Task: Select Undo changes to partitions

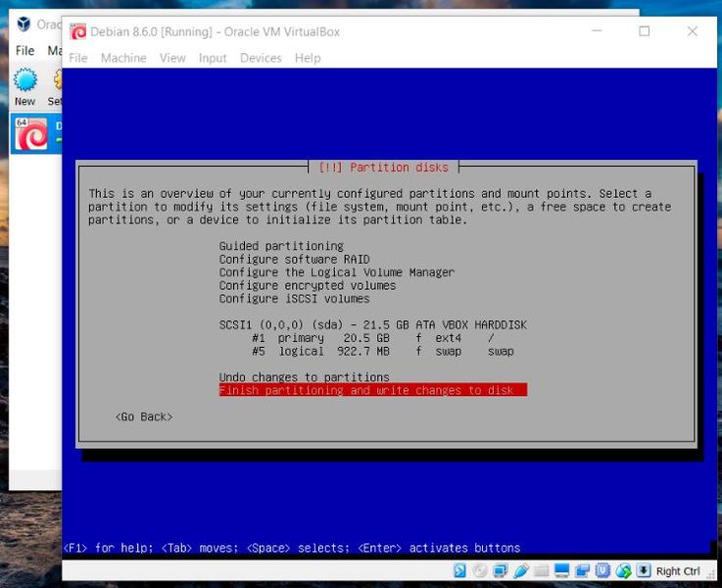Action: (x=305, y=377)
